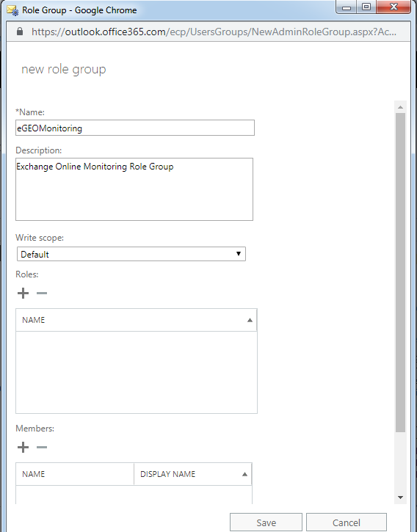
Task: Sort Roles list by NAME column arrow
Action: (250, 320)
